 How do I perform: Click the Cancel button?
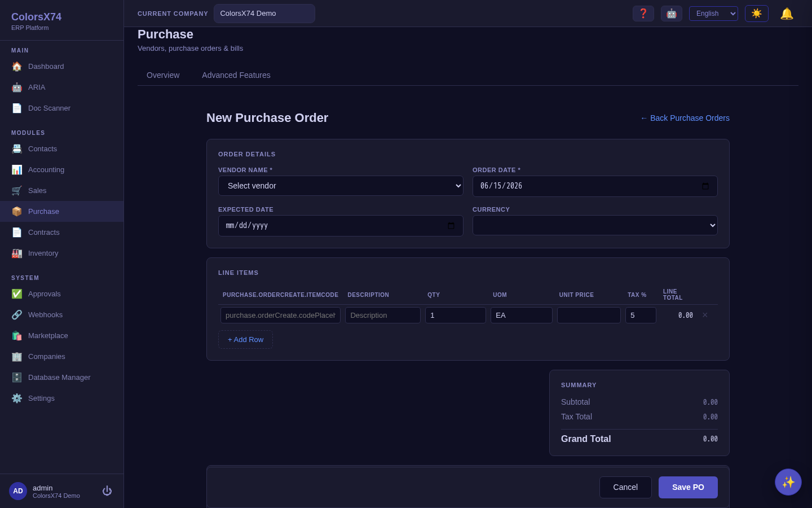click(x=625, y=487)
